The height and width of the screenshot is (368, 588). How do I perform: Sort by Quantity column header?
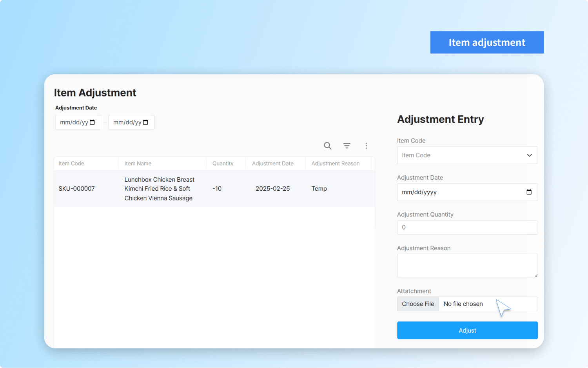click(x=223, y=164)
